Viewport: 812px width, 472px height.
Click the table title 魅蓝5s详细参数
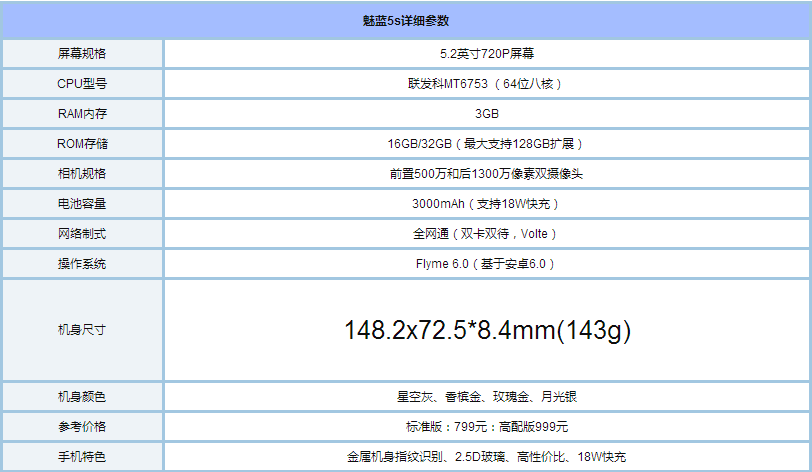(x=405, y=21)
